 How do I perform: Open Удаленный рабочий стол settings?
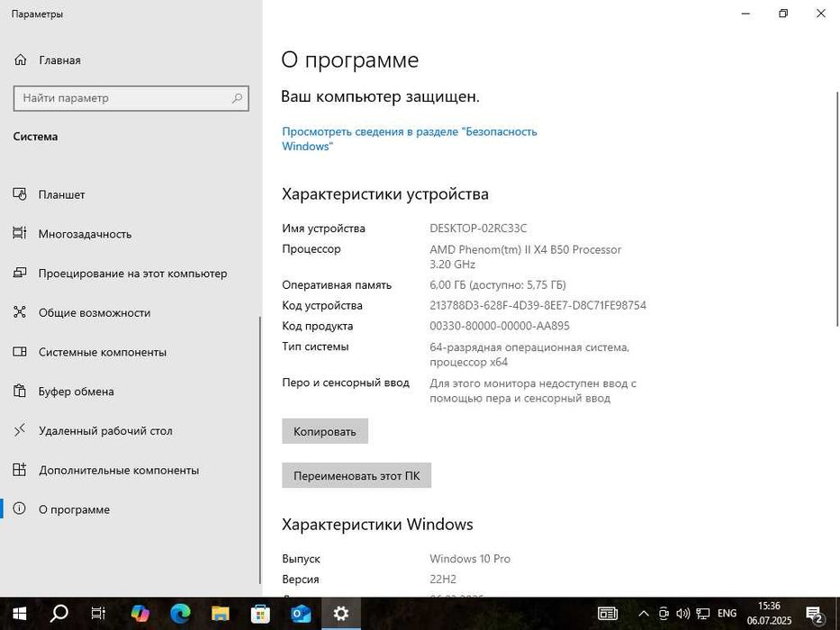pyautogui.click(x=131, y=431)
